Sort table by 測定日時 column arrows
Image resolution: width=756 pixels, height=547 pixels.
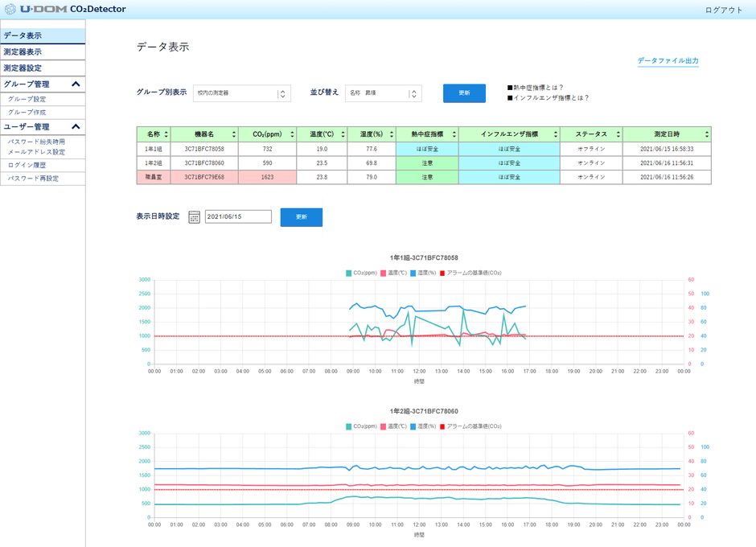pos(707,134)
